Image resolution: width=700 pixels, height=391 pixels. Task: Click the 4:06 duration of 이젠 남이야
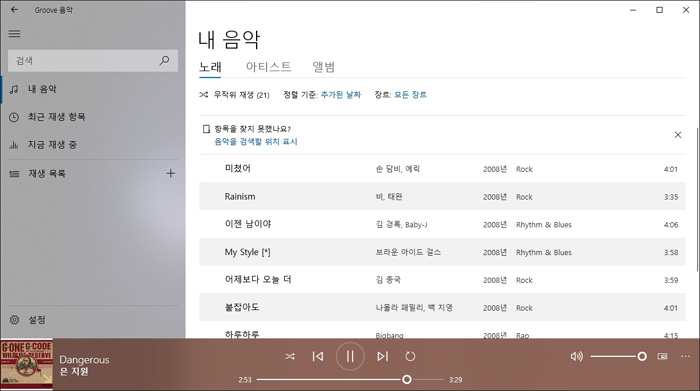pyautogui.click(x=671, y=225)
